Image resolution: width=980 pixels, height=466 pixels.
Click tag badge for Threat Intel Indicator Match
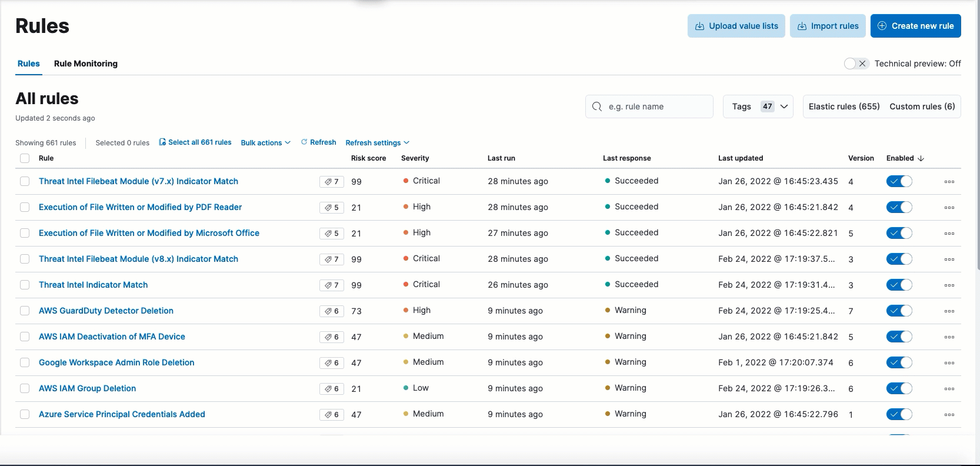pos(331,285)
